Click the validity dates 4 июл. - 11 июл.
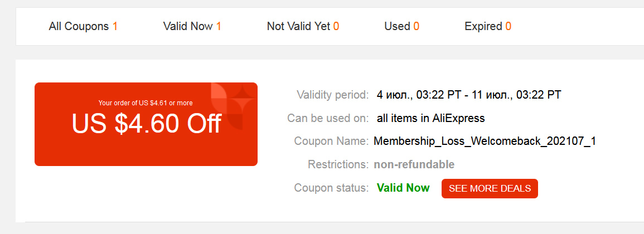 click(468, 95)
